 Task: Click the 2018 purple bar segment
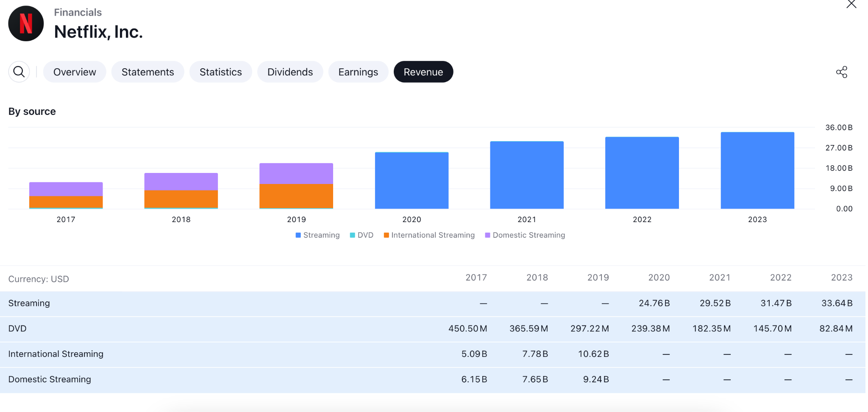tap(181, 182)
